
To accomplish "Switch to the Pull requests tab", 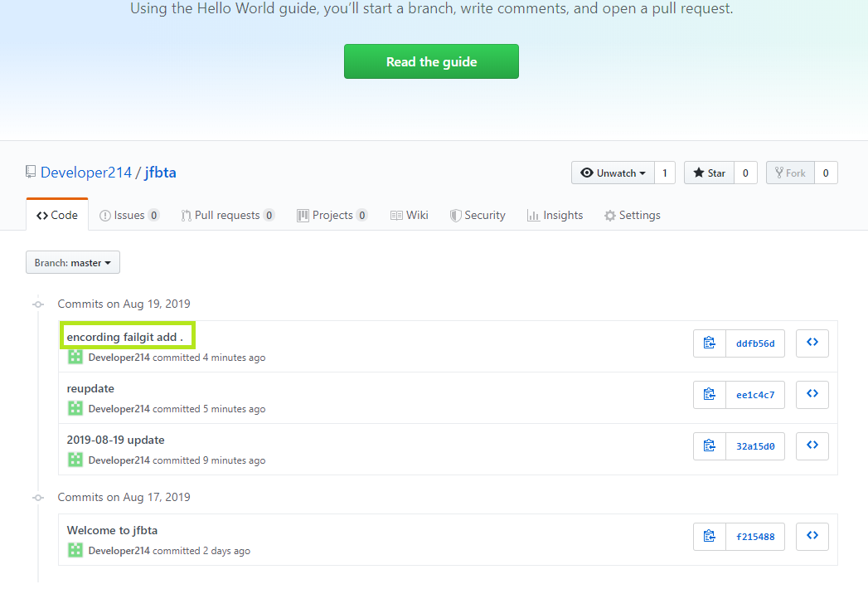I will tap(227, 215).
